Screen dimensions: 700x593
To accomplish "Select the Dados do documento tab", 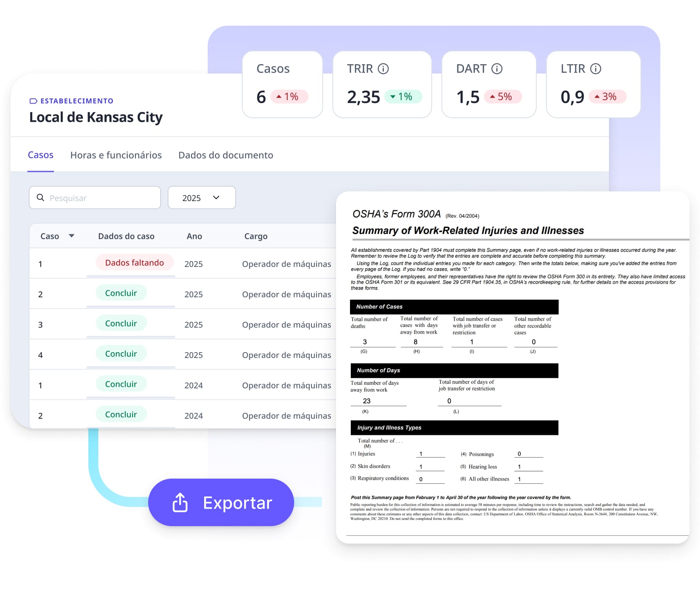I will click(x=226, y=155).
